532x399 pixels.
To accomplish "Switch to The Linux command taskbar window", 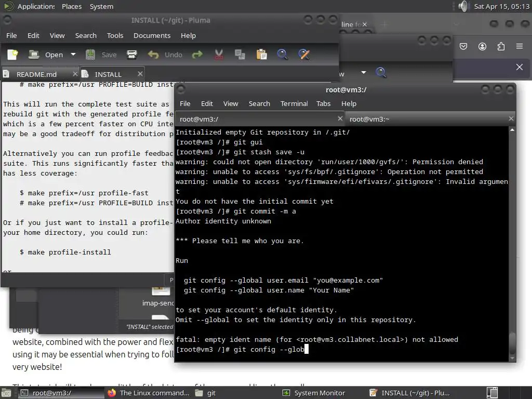I will click(148, 393).
